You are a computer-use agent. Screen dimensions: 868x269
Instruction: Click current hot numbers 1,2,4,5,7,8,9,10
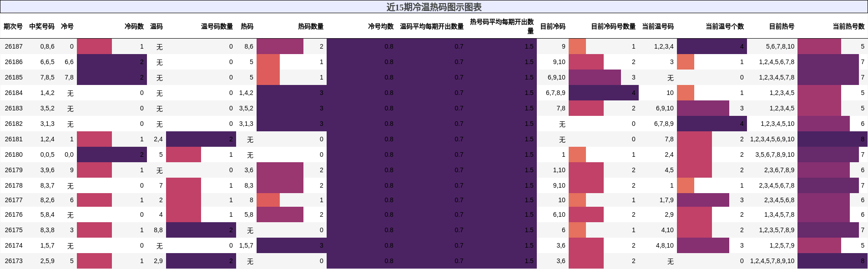point(772,261)
